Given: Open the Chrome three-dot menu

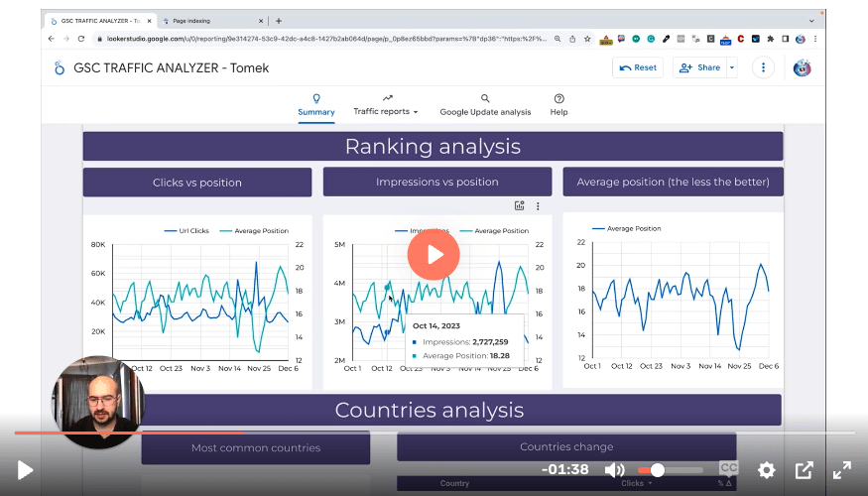Looking at the screenshot, I should (x=814, y=39).
